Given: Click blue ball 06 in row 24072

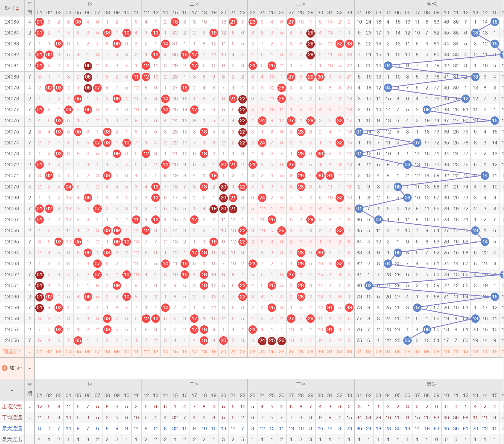Looking at the screenshot, I should tap(407, 165).
